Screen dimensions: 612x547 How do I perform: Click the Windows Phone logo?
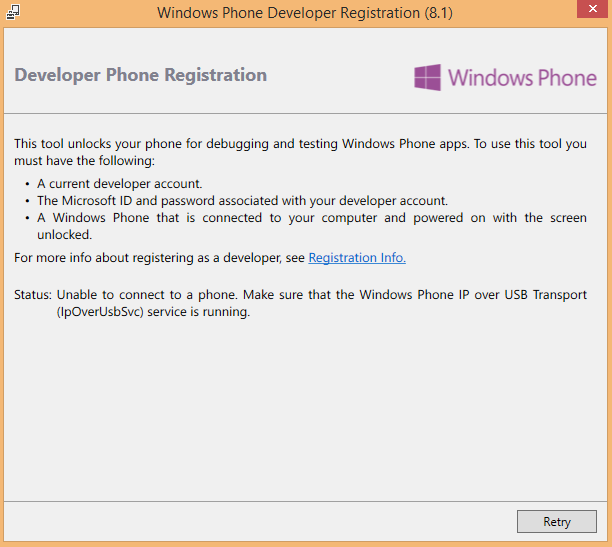click(505, 77)
